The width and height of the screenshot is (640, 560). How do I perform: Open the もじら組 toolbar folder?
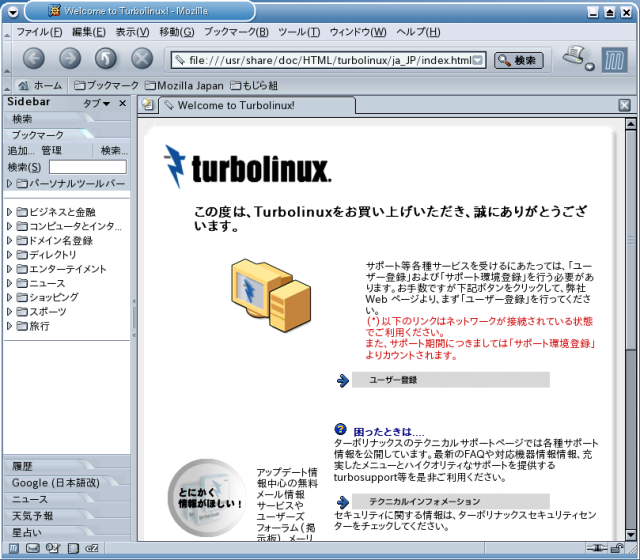click(254, 85)
